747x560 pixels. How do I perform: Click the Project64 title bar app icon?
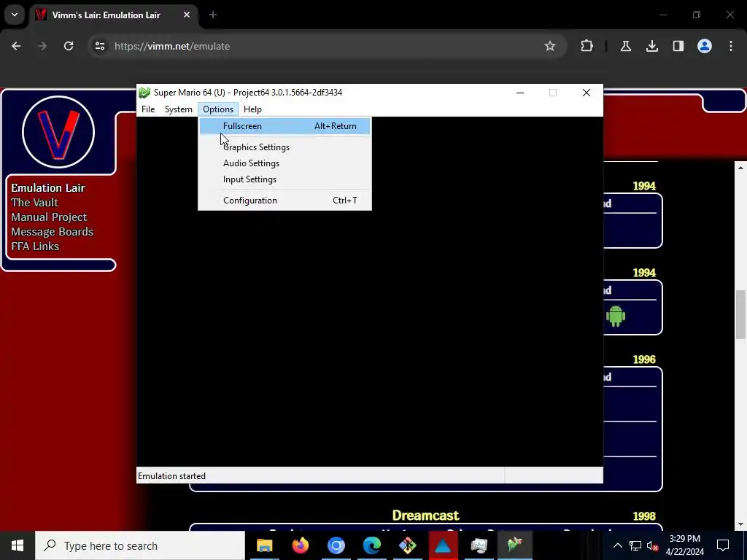point(144,93)
